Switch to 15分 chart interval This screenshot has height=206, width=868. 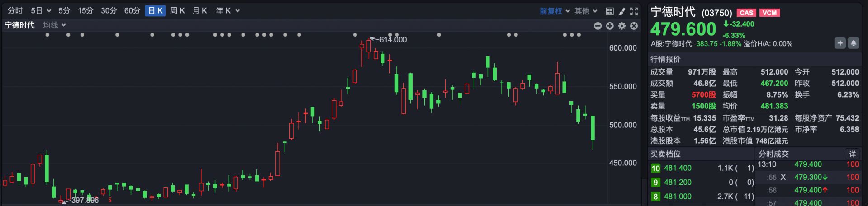pos(85,11)
